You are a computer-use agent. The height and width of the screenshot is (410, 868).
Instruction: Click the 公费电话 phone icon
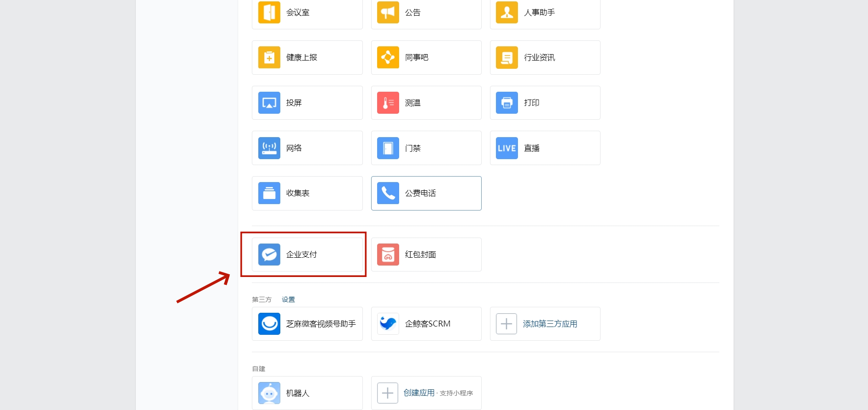(x=388, y=193)
